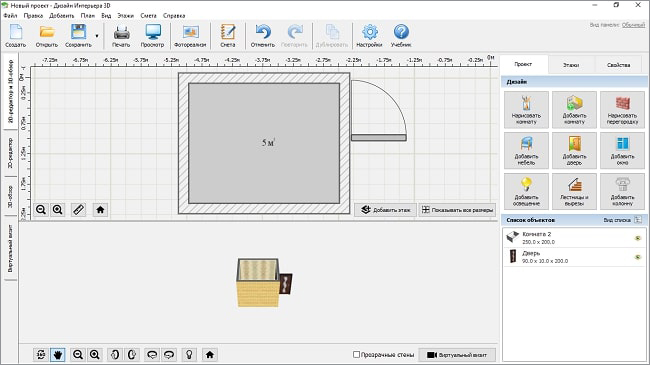Click the Добавить этаж button
This screenshot has height=365, width=650.
pos(386,210)
